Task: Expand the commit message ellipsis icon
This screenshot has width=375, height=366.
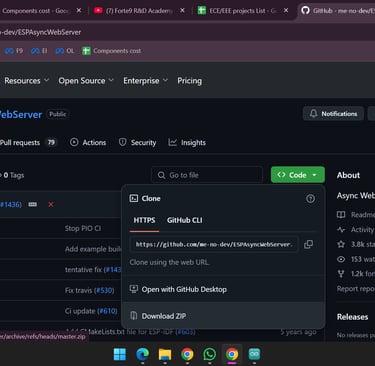Action: coord(33,204)
